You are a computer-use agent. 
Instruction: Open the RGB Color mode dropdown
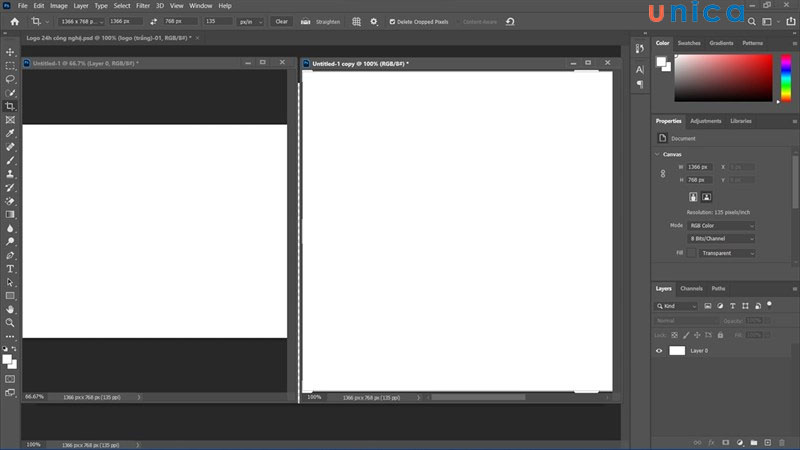(x=721, y=226)
